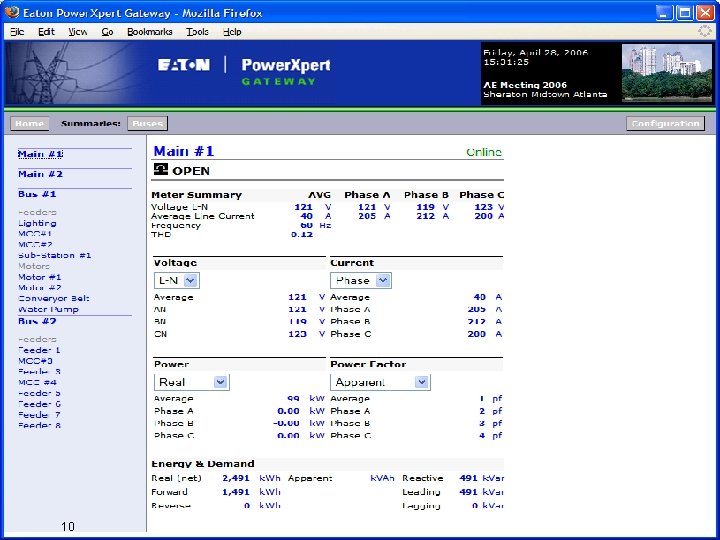Click the AE Meeting 2006 text
This screenshot has height=540, width=720.
(x=525, y=85)
